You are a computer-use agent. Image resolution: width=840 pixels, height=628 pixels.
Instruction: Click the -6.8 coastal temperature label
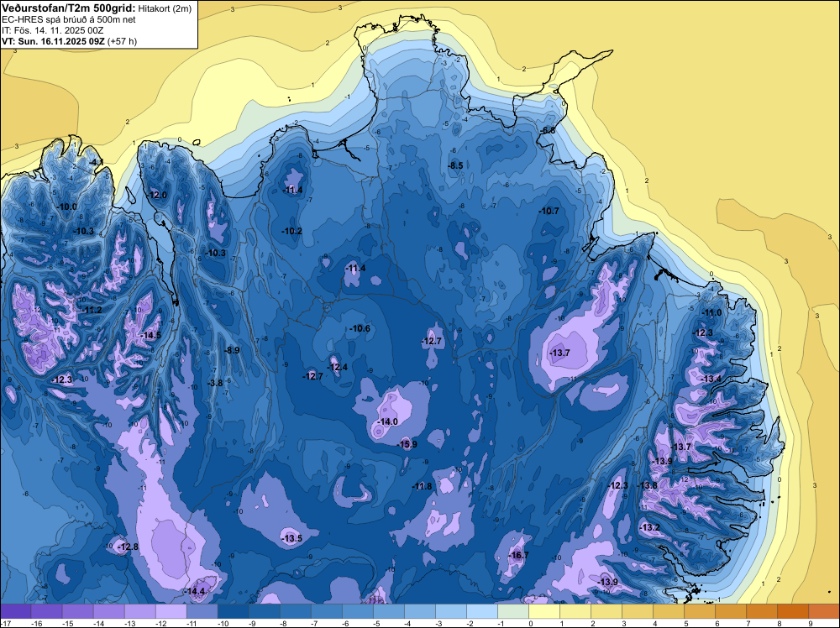[x=548, y=130]
